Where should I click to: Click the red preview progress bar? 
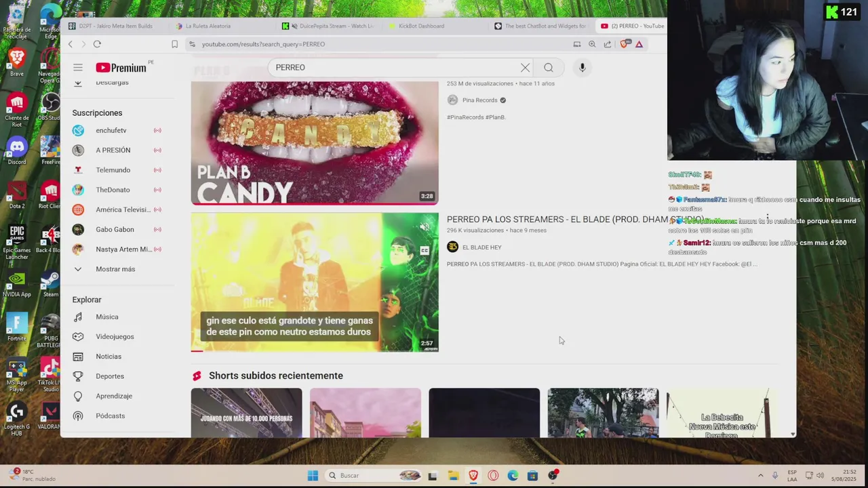(x=315, y=350)
